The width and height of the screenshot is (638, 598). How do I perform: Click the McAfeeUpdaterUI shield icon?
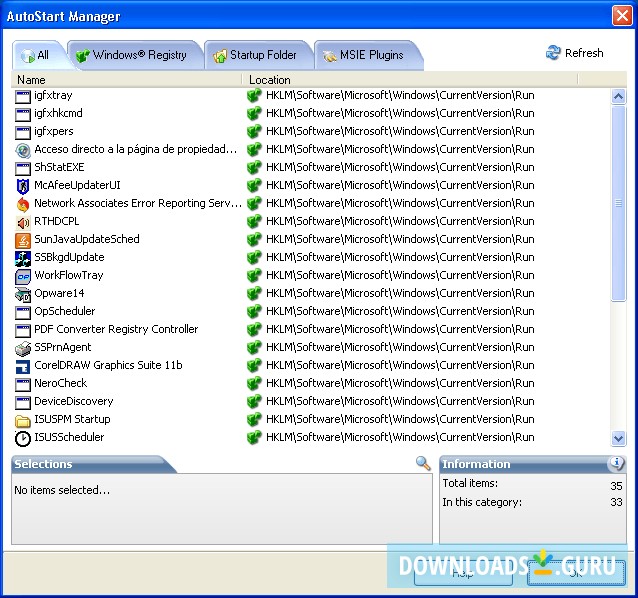coord(23,186)
